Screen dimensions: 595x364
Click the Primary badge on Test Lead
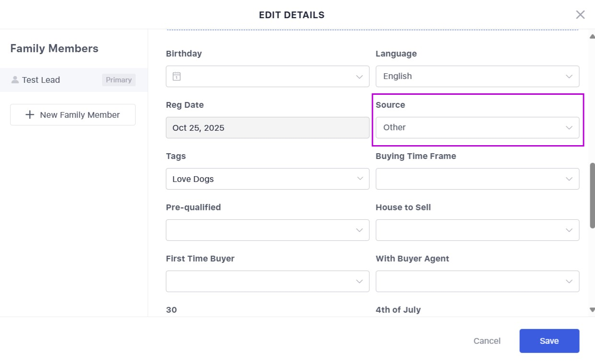click(x=118, y=80)
